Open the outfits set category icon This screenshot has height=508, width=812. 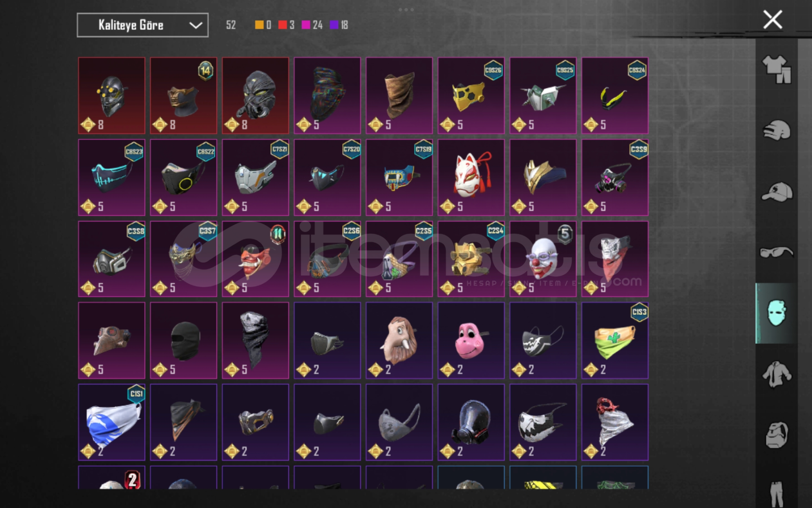[x=776, y=70]
